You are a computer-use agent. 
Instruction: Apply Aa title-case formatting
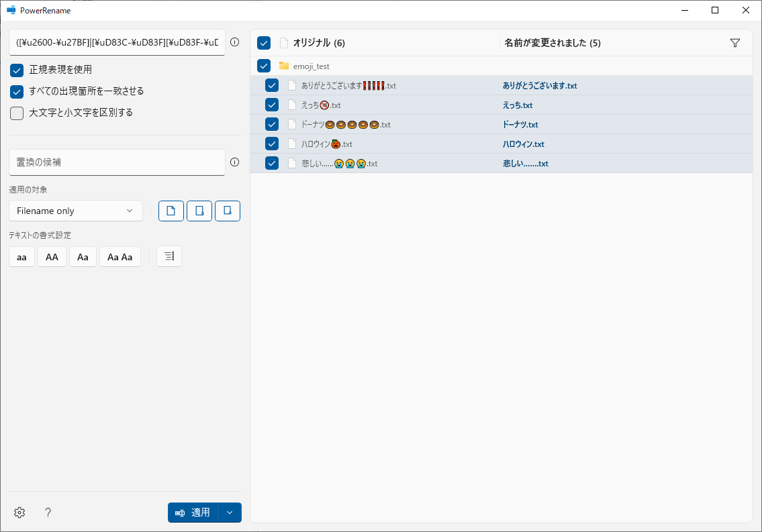coord(83,257)
